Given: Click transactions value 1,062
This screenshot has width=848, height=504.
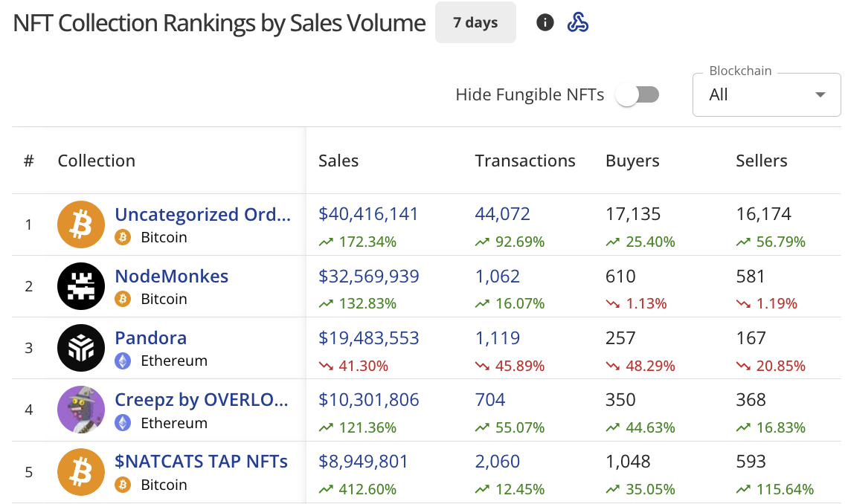Looking at the screenshot, I should 498,276.
